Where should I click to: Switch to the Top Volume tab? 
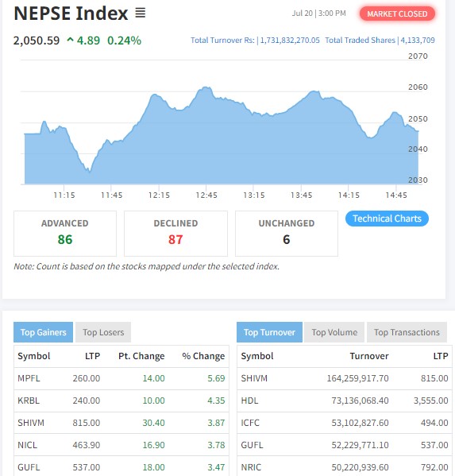coord(334,332)
